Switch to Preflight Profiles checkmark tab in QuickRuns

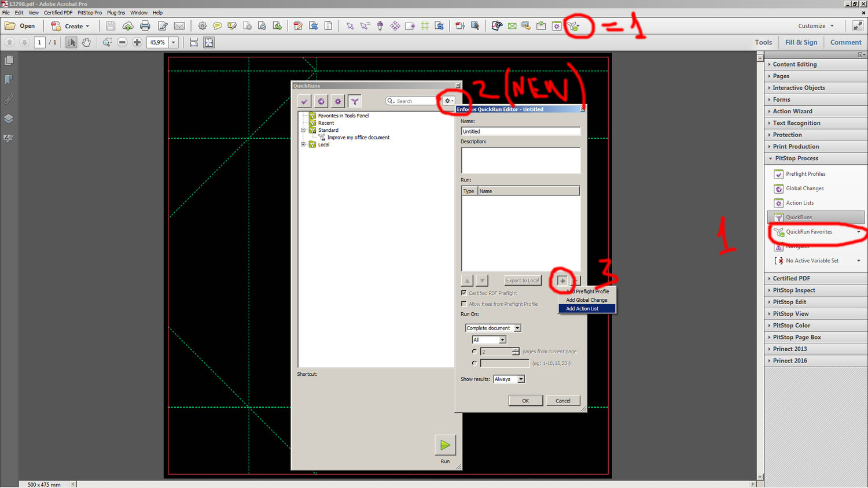point(304,101)
